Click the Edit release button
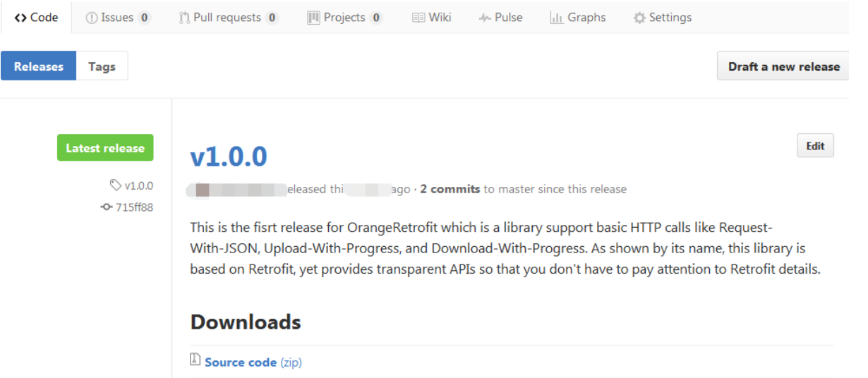 (x=815, y=146)
